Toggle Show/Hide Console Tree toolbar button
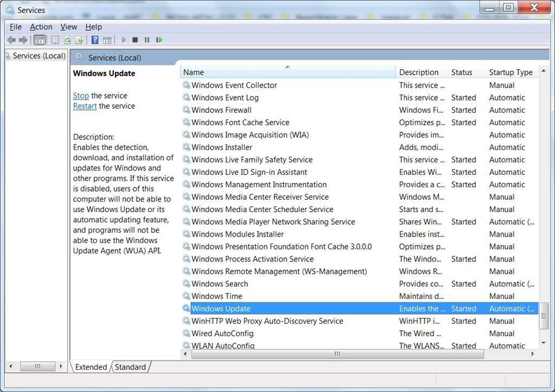Image resolution: width=555 pixels, height=392 pixels. 39,40
